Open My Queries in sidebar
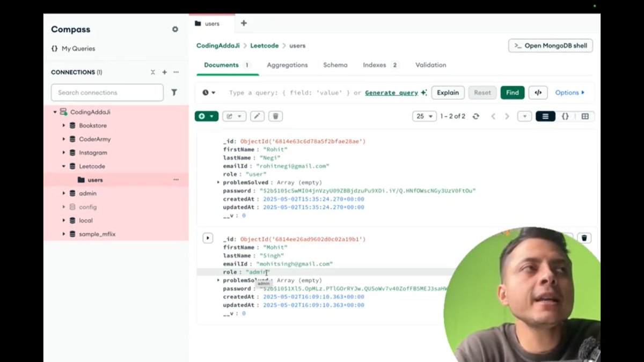 pyautogui.click(x=73, y=48)
